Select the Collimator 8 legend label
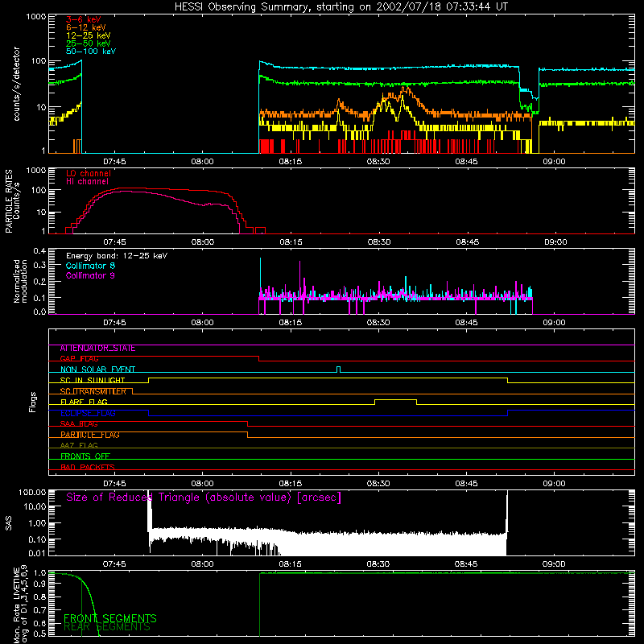644x644 pixels. tap(90, 266)
